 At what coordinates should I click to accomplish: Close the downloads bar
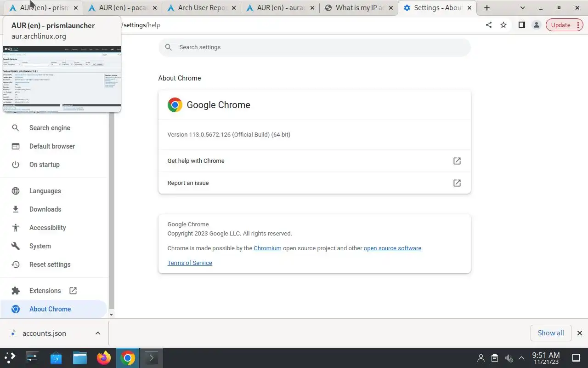click(x=580, y=333)
